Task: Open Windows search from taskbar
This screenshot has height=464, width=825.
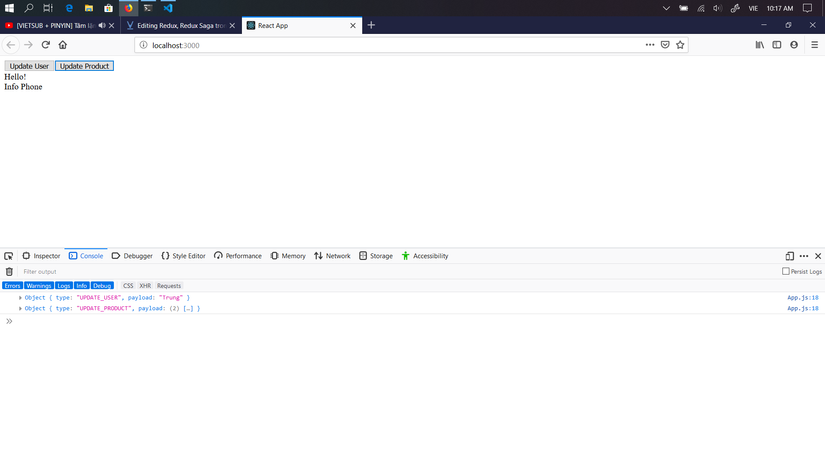Action: (28, 8)
